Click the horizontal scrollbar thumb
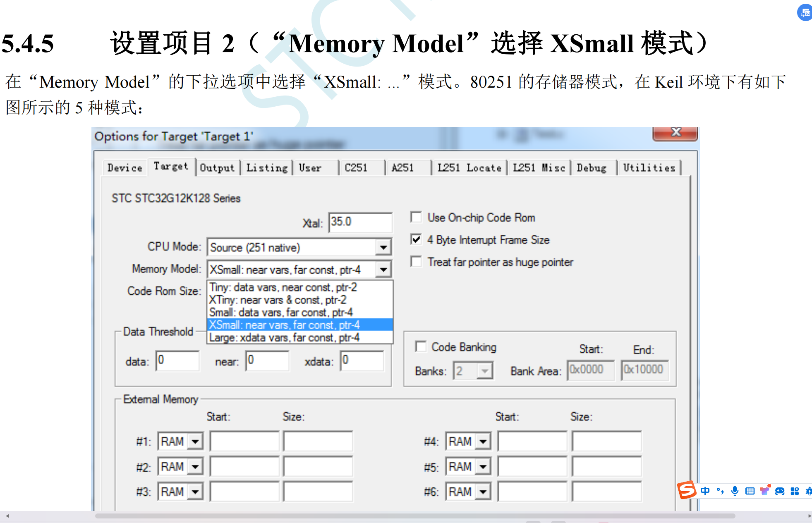This screenshot has height=523, width=812. pyautogui.click(x=415, y=516)
